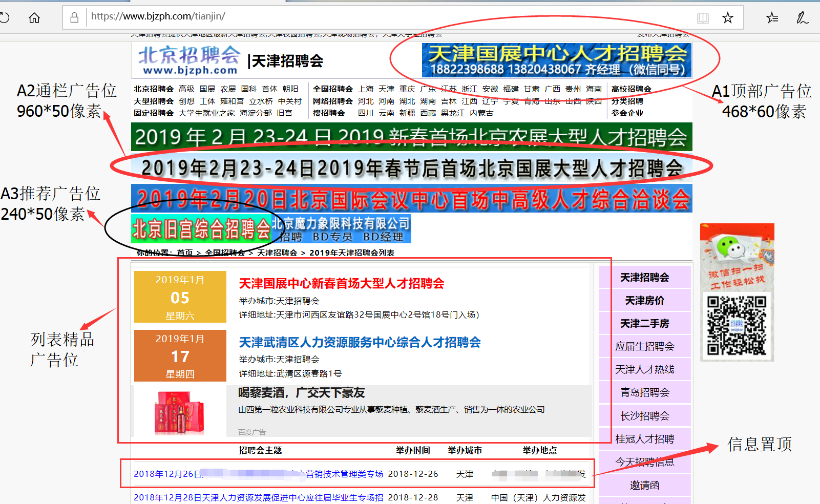Select 农展 venue link
The width and height of the screenshot is (820, 504).
tap(228, 89)
